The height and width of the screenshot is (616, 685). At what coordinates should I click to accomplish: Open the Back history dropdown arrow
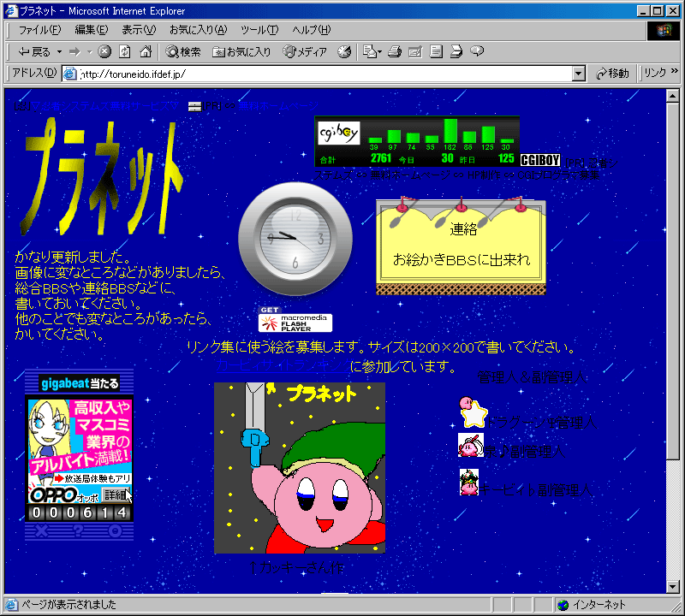point(59,52)
